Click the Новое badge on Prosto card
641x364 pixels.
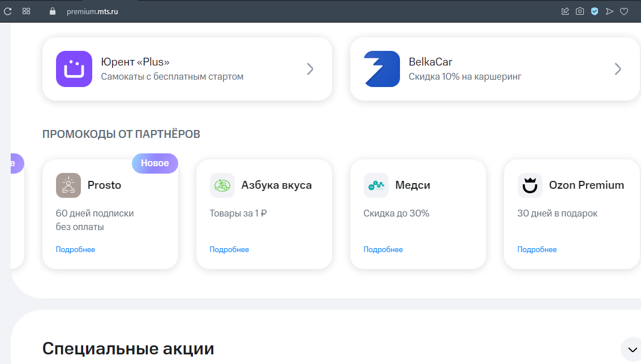click(x=155, y=163)
